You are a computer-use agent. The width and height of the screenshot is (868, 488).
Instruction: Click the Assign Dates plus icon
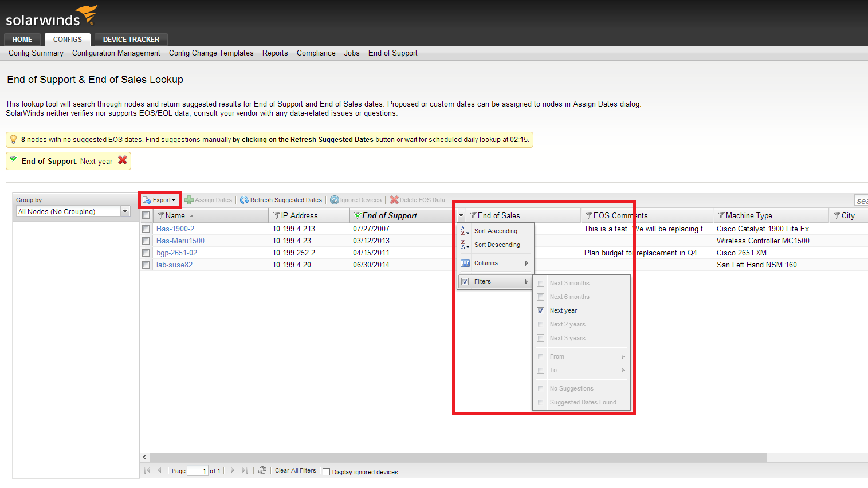point(188,200)
